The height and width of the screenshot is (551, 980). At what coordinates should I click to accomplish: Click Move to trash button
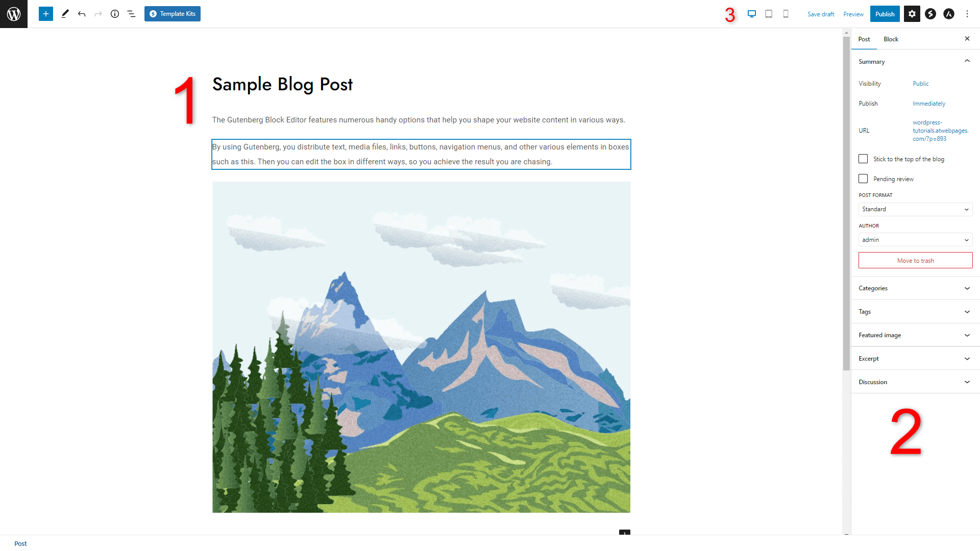click(x=915, y=260)
